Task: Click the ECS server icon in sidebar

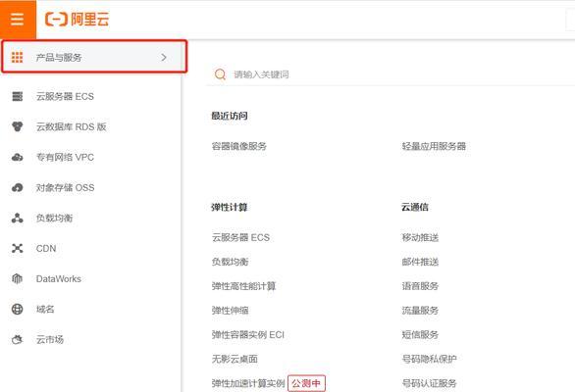Action: coord(18,96)
